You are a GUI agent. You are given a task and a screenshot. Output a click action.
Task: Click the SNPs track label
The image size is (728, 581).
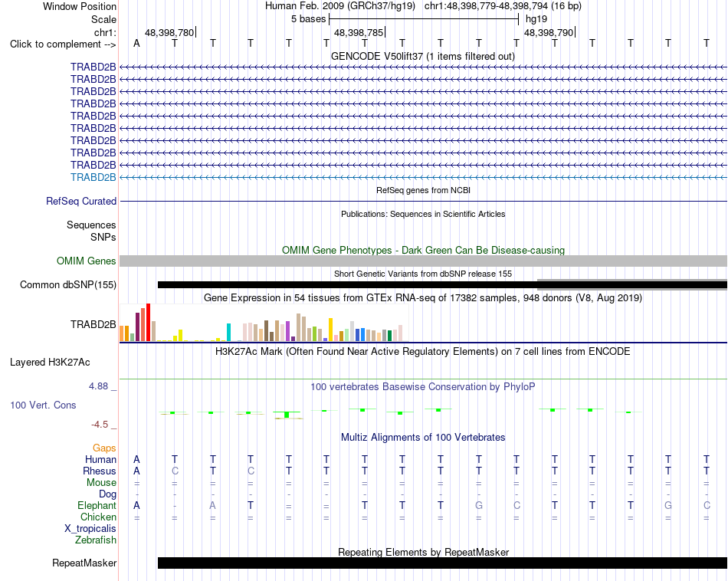point(103,237)
